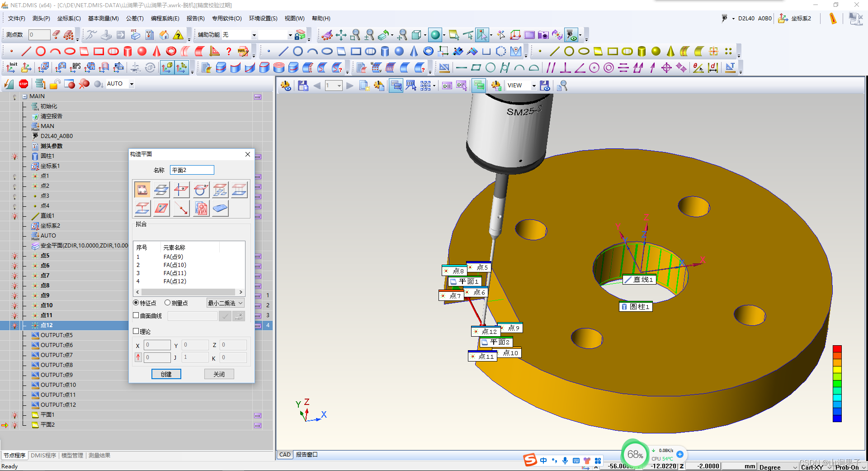
Task: Click the distance tolerance d icon
Action: (713, 68)
